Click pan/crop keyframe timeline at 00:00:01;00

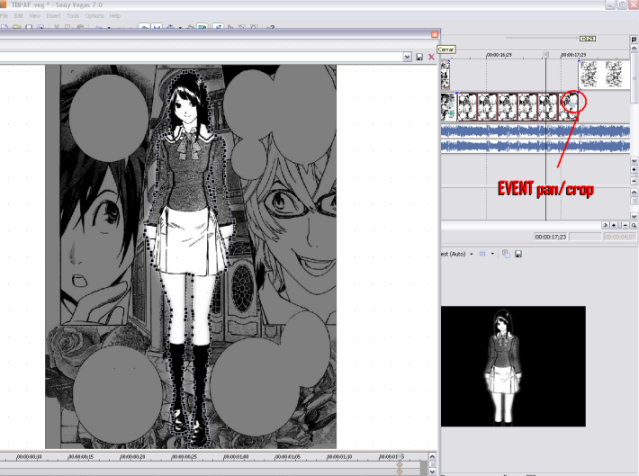click(x=236, y=457)
